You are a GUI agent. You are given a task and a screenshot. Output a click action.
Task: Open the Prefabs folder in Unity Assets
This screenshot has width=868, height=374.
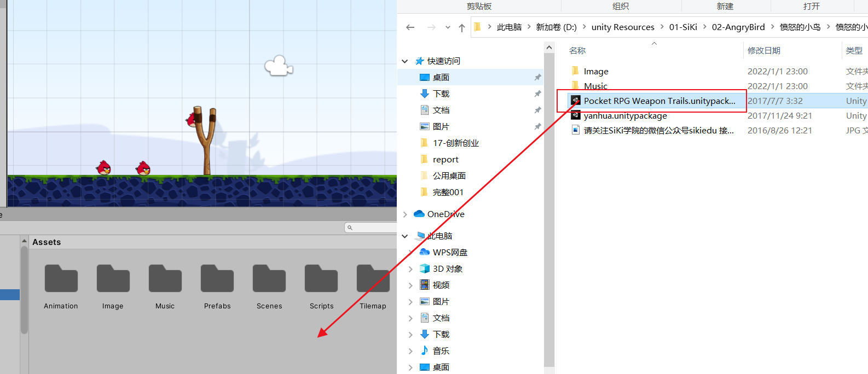(217, 279)
